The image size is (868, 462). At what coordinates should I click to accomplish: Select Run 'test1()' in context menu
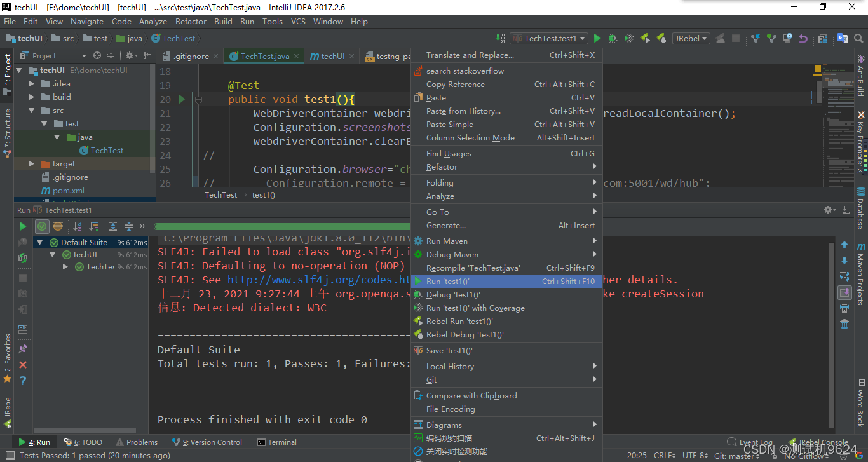506,282
